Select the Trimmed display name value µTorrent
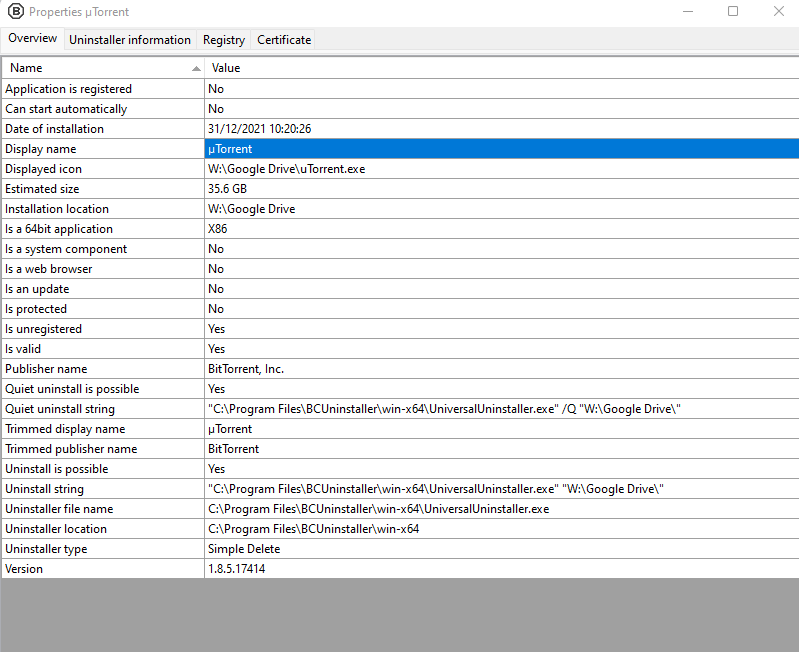 point(501,429)
